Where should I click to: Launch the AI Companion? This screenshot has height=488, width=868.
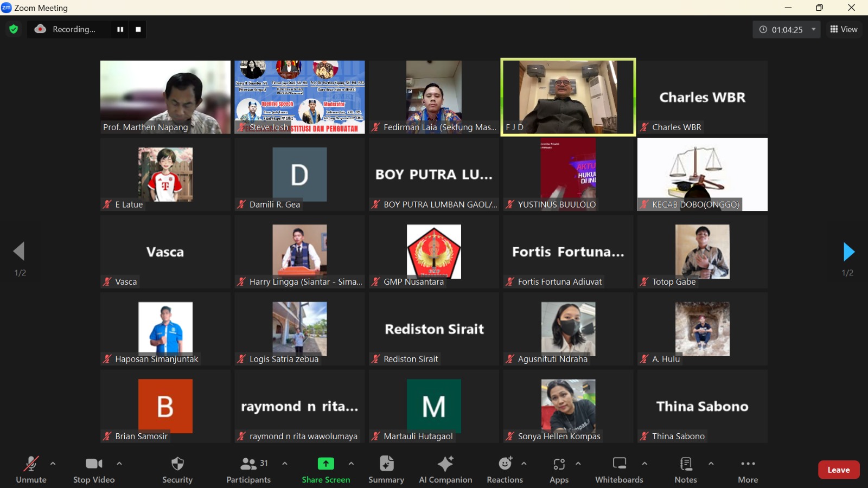pyautogui.click(x=445, y=470)
